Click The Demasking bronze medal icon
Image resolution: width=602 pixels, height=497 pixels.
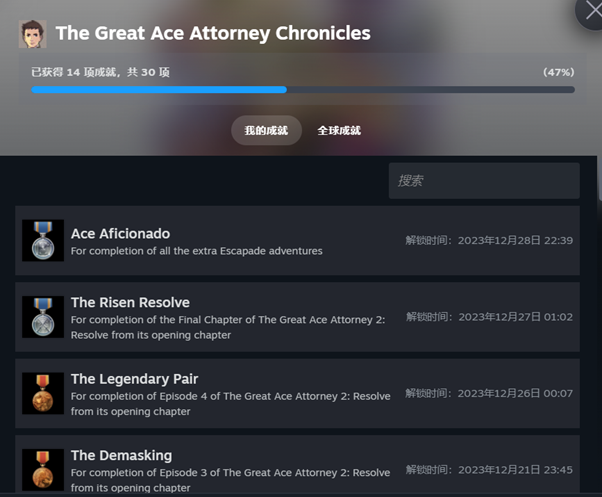click(x=43, y=470)
